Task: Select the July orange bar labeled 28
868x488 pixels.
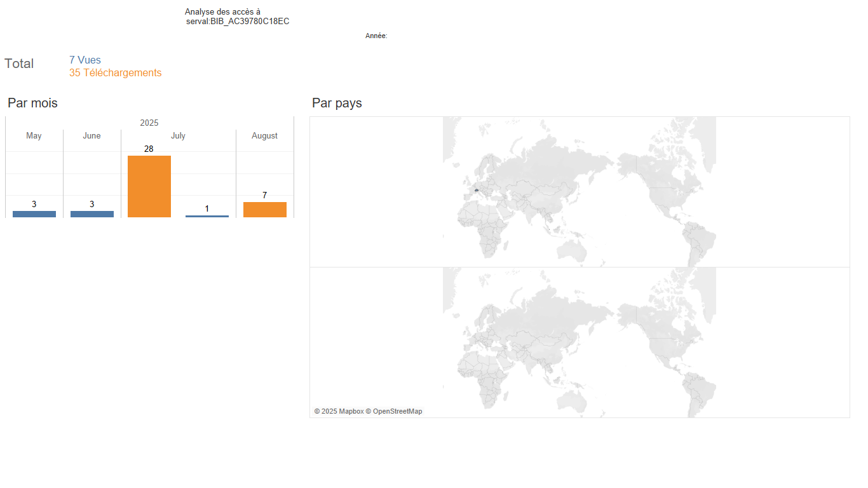Action: [x=149, y=186]
